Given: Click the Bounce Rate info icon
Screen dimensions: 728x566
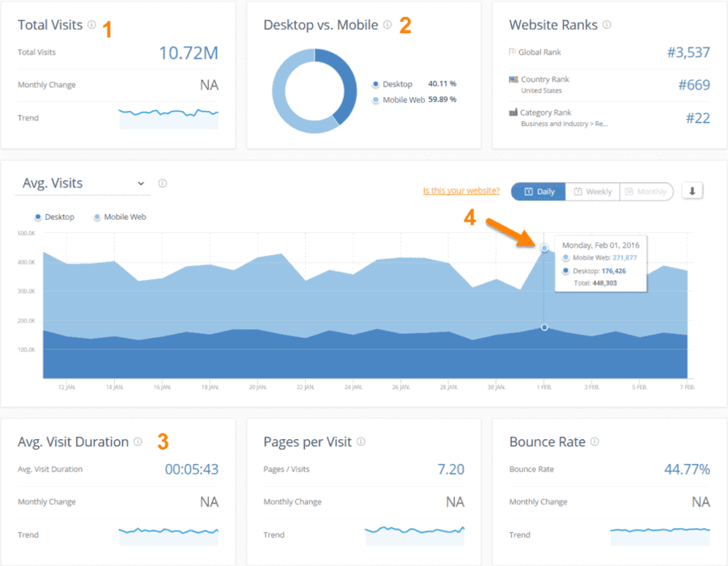Looking at the screenshot, I should pyautogui.click(x=595, y=441).
